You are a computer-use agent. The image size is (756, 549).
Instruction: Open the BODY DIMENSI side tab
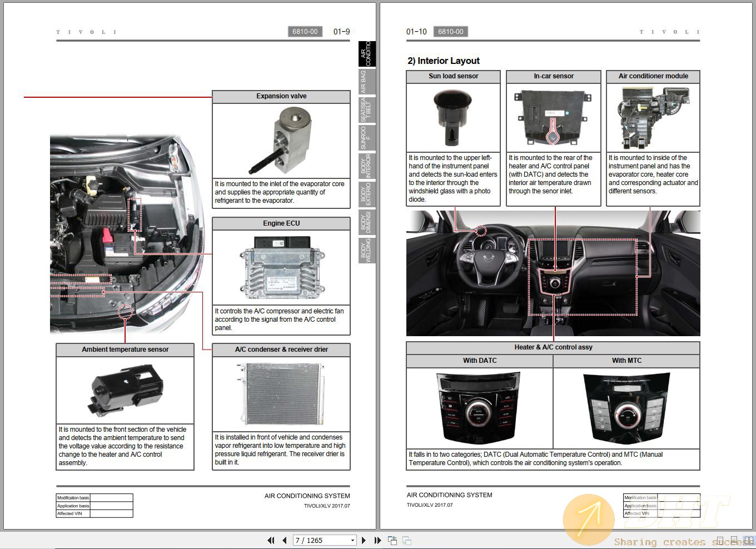click(366, 222)
